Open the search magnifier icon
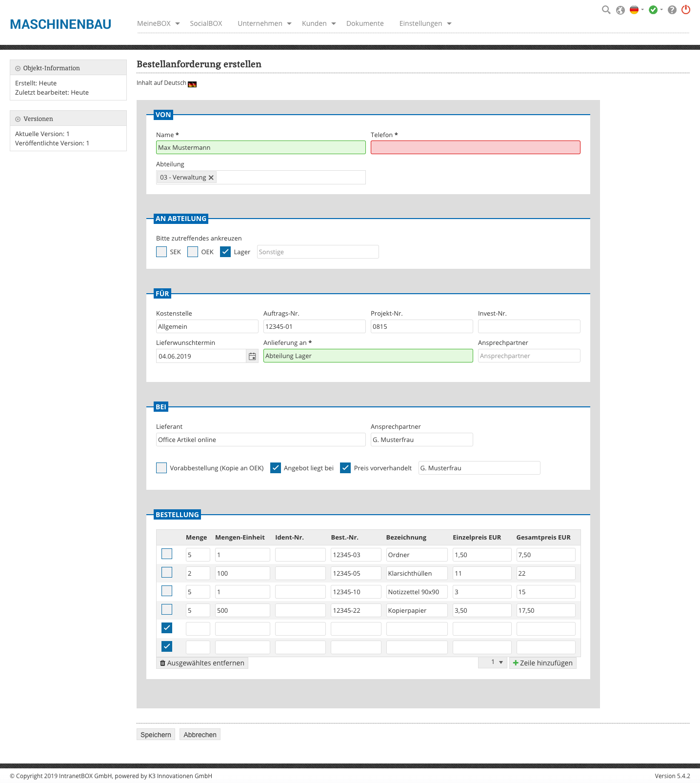Viewport: 700px width, 783px height. 606,10
